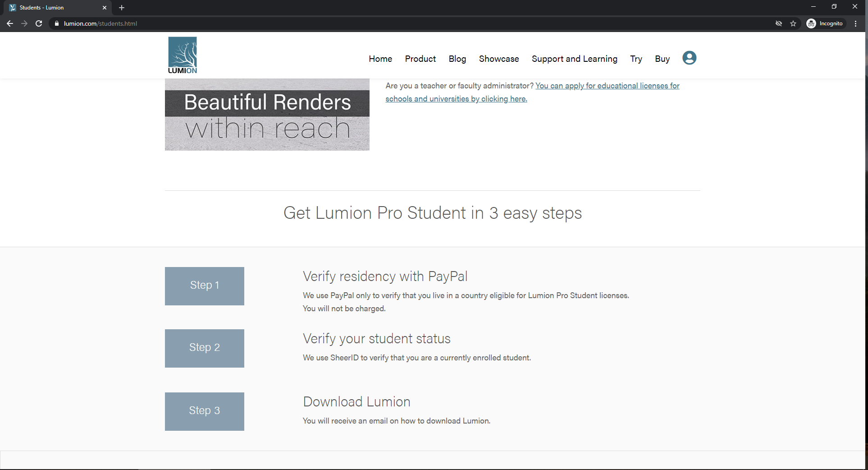The width and height of the screenshot is (868, 470).
Task: Bookmark this page with star icon
Action: [793, 23]
